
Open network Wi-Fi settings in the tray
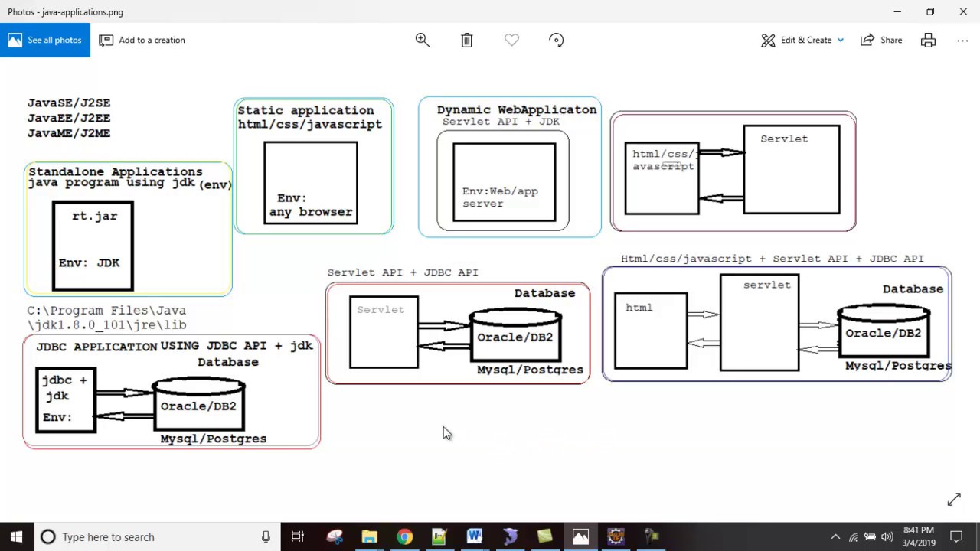[x=854, y=536]
